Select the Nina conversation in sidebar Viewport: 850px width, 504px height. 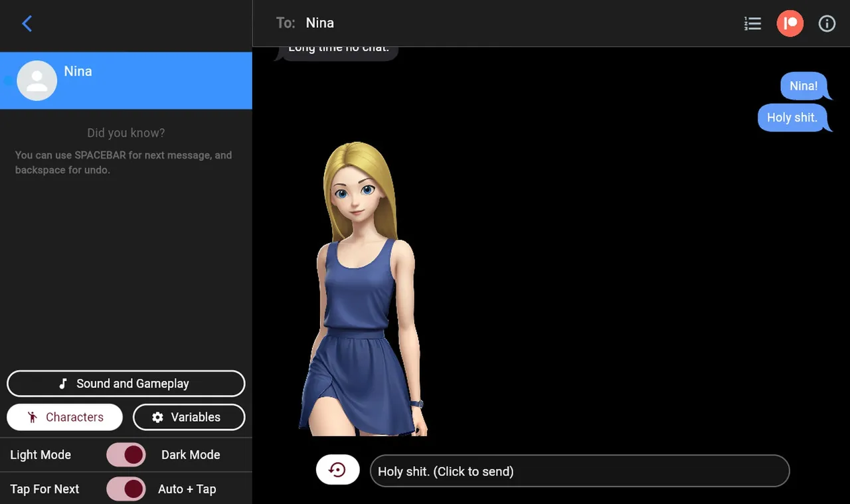click(126, 80)
